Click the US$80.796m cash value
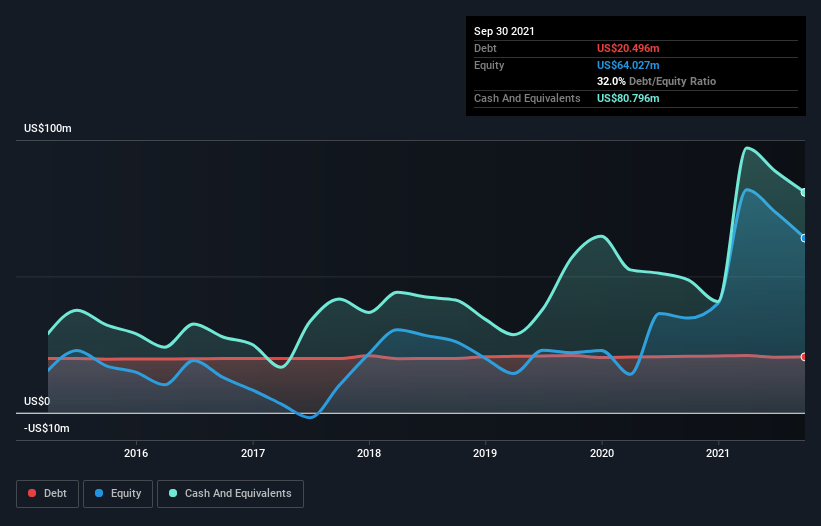Viewport: 821px width, 526px height. [x=628, y=98]
